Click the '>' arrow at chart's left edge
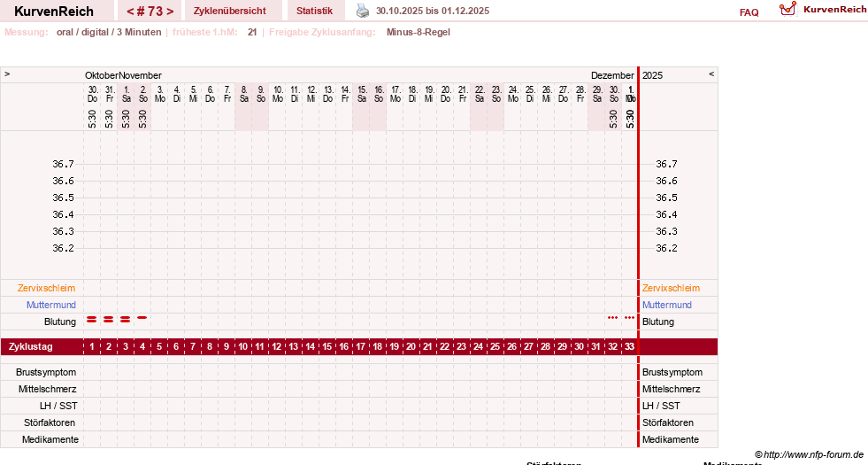The width and height of the screenshot is (868, 465). tap(7, 74)
